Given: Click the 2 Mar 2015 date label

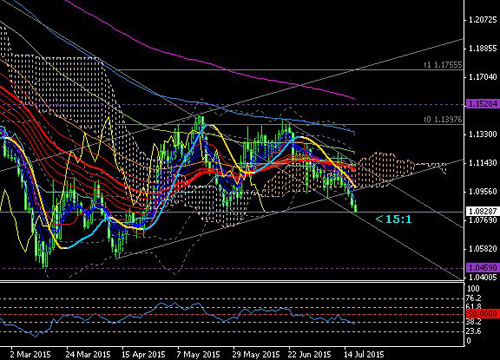Looking at the screenshot, I should (x=30, y=354).
